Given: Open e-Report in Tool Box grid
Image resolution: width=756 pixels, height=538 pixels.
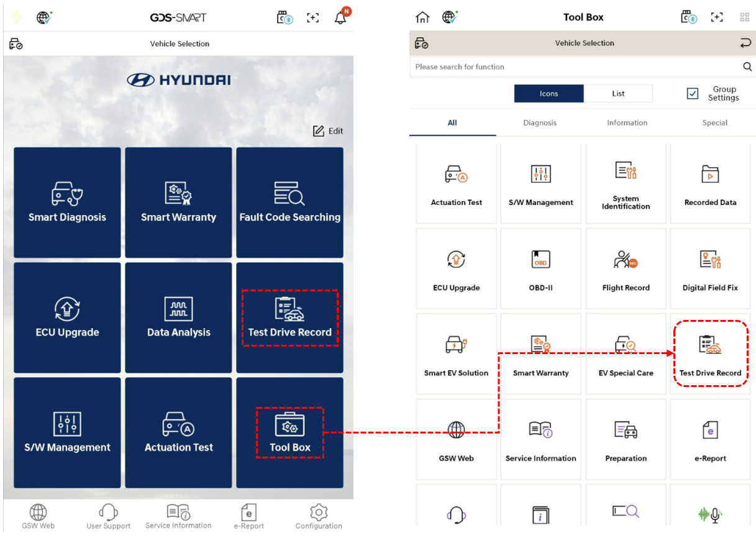Looking at the screenshot, I should pos(710,439).
